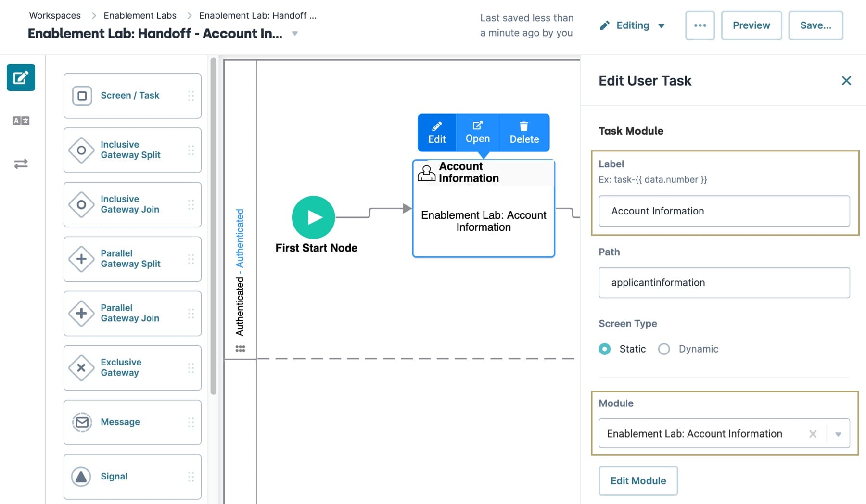Click the Save... button
866x504 pixels.
tap(815, 25)
